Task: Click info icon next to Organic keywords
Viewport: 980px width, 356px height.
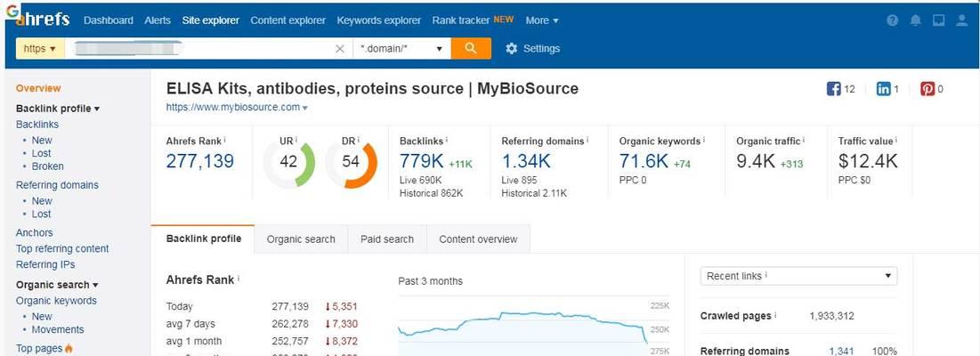Action: coord(704,142)
